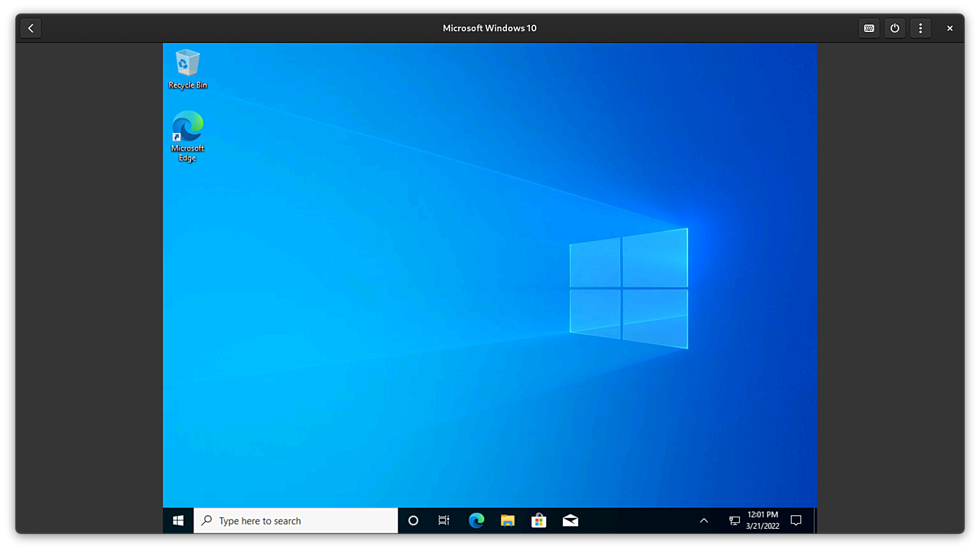Screen dimensions: 980x551
Task: Open the three-dot options menu
Action: coord(920,28)
